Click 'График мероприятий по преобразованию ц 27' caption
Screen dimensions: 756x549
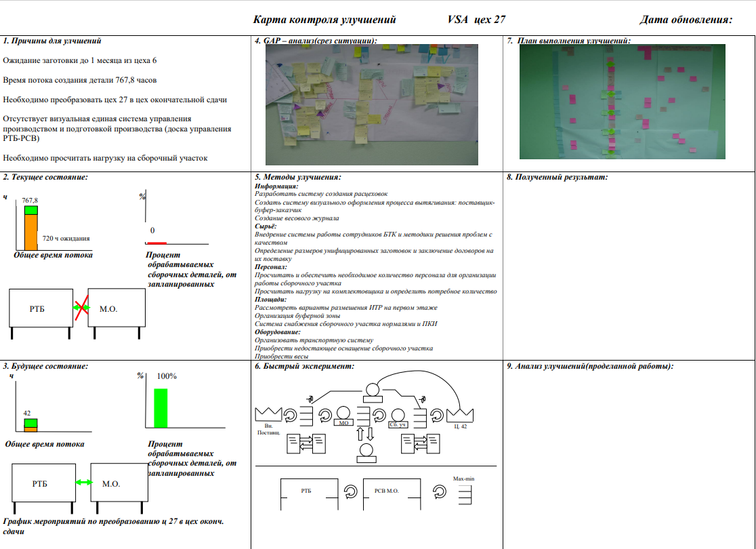[x=113, y=527]
